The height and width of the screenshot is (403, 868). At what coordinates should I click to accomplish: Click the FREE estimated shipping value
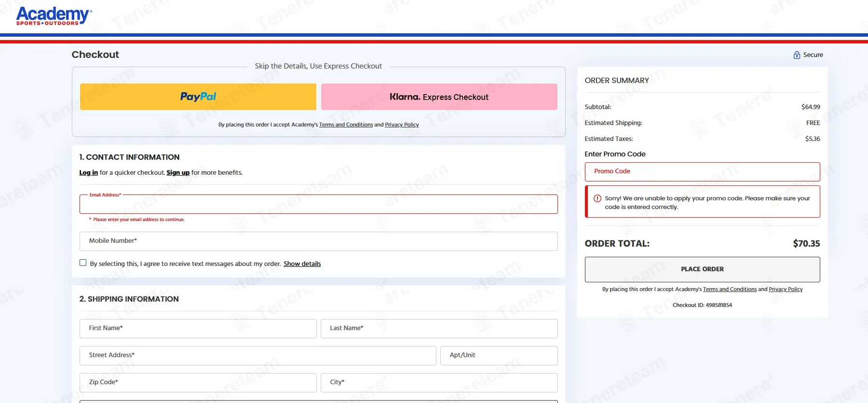pyautogui.click(x=813, y=123)
